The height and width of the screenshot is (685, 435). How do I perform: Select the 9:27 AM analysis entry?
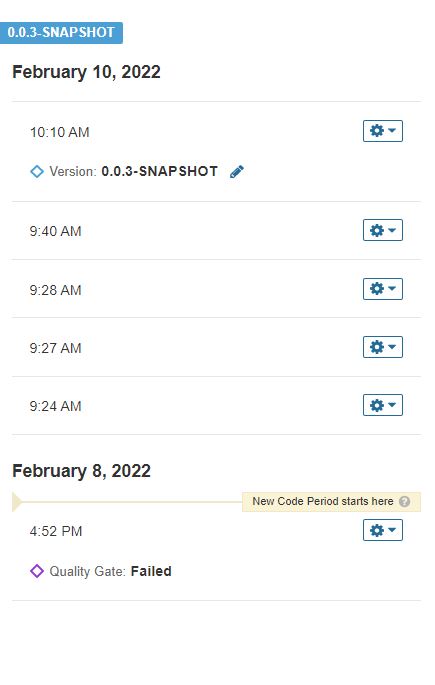click(217, 347)
